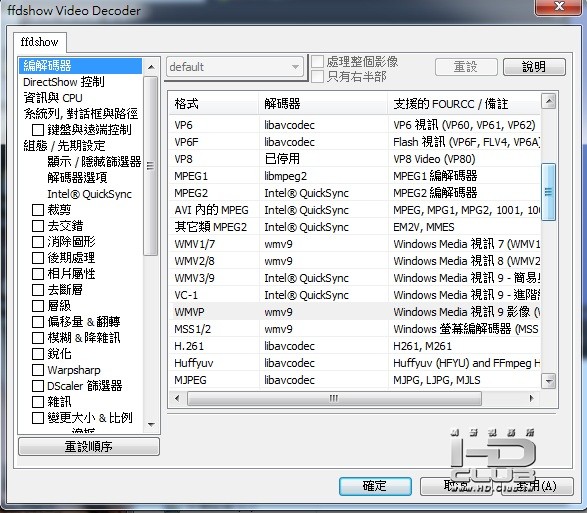
Task: Change WMV2/8 decoder wmv9
Action: coord(323,261)
